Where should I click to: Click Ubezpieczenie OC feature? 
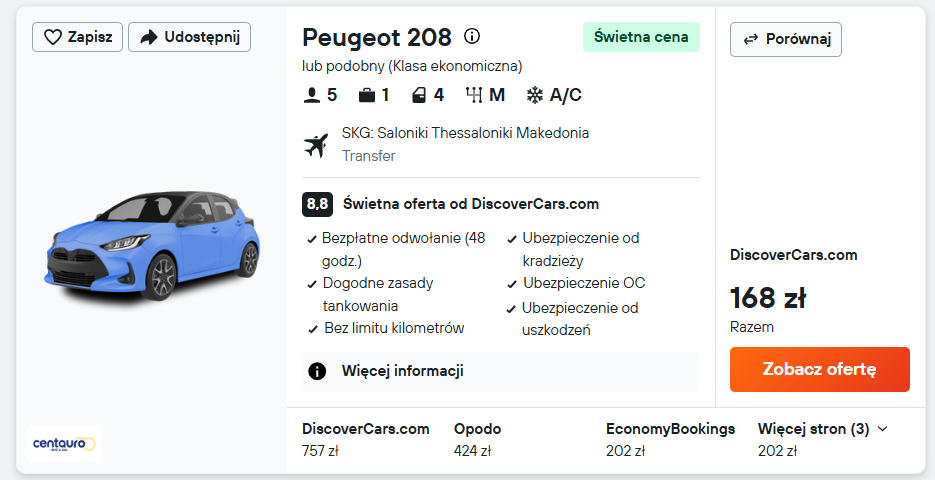click(584, 283)
